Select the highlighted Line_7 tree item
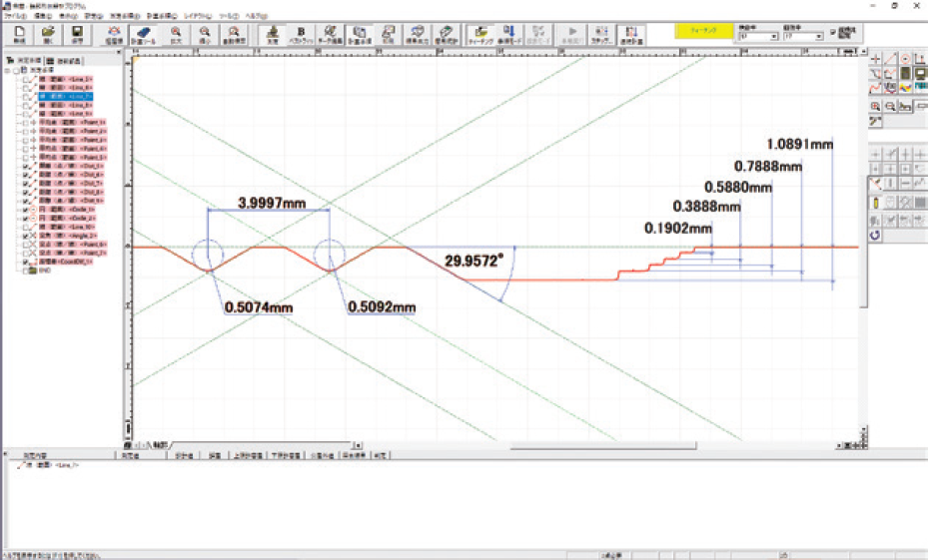 [66, 96]
